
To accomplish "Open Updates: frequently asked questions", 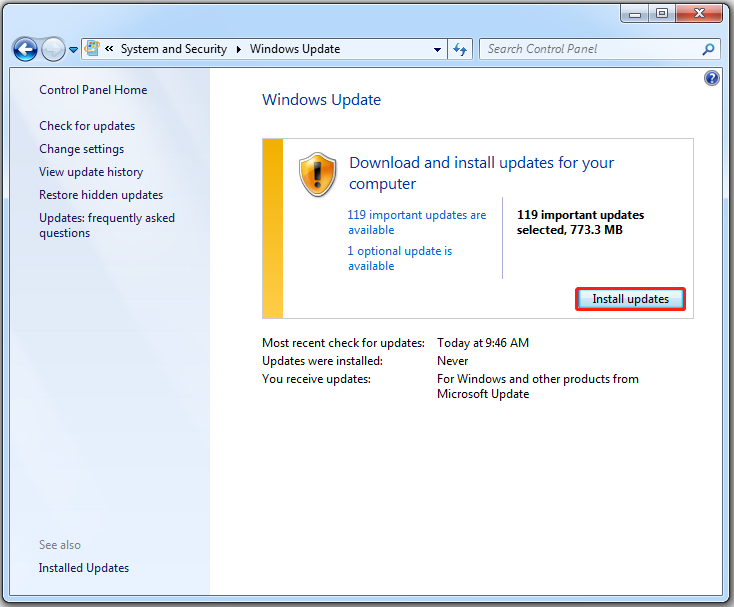I will (x=107, y=225).
